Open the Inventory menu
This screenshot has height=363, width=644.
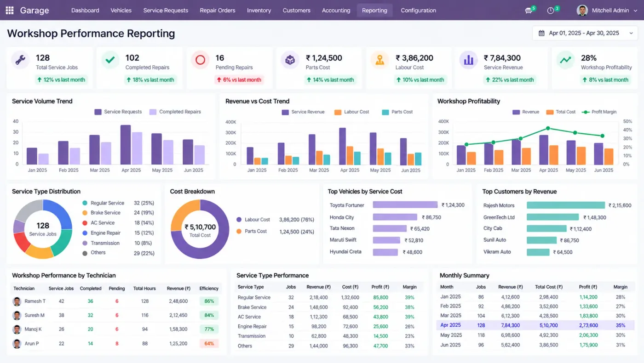[x=259, y=10]
